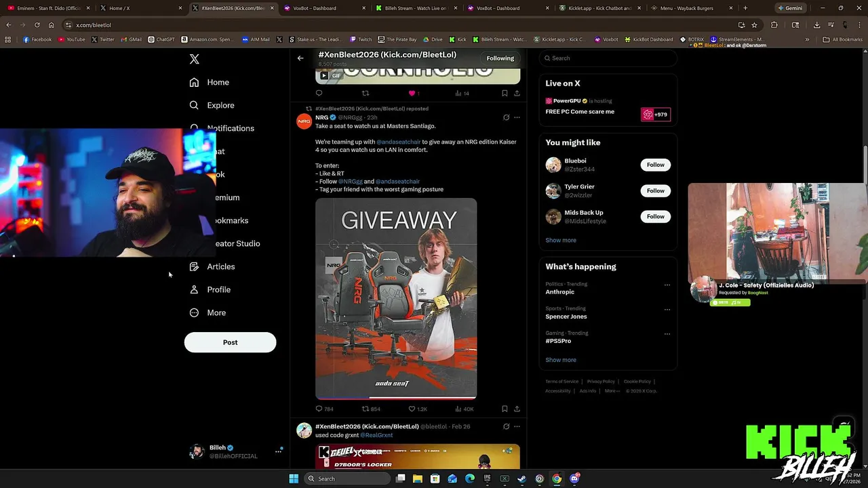Open more menu on NRG post

(x=517, y=117)
